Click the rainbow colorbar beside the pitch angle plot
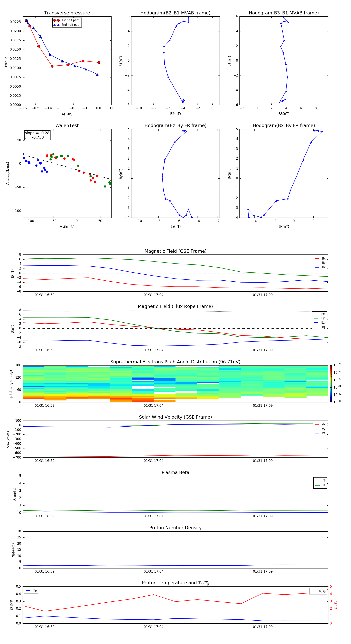This screenshot has height=644, width=351. (331, 384)
